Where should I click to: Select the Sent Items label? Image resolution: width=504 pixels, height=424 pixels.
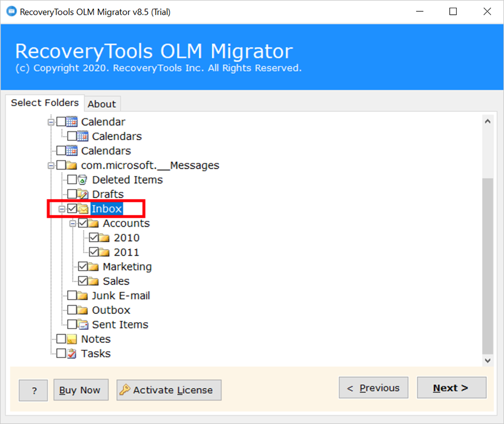120,324
